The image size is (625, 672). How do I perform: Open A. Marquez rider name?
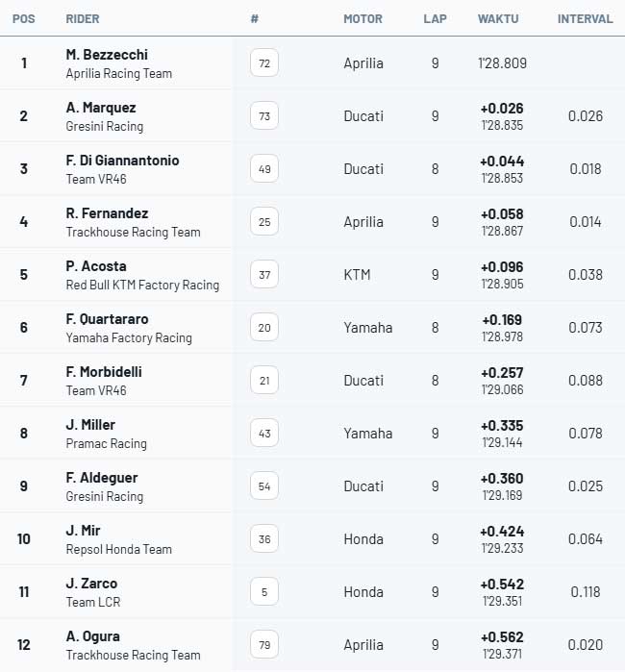click(x=101, y=108)
